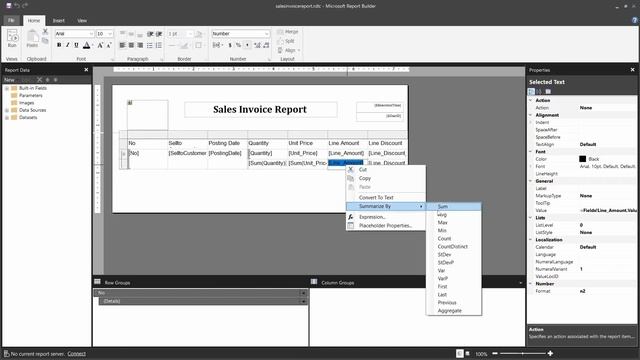Increase font size with grow icon
The width and height of the screenshot is (640, 360).
click(x=100, y=45)
